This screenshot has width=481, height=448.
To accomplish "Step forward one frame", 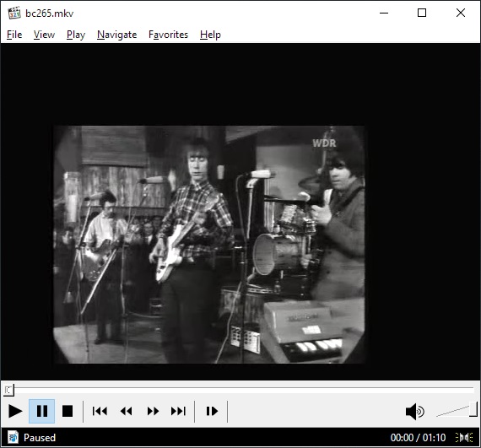I will [x=212, y=411].
